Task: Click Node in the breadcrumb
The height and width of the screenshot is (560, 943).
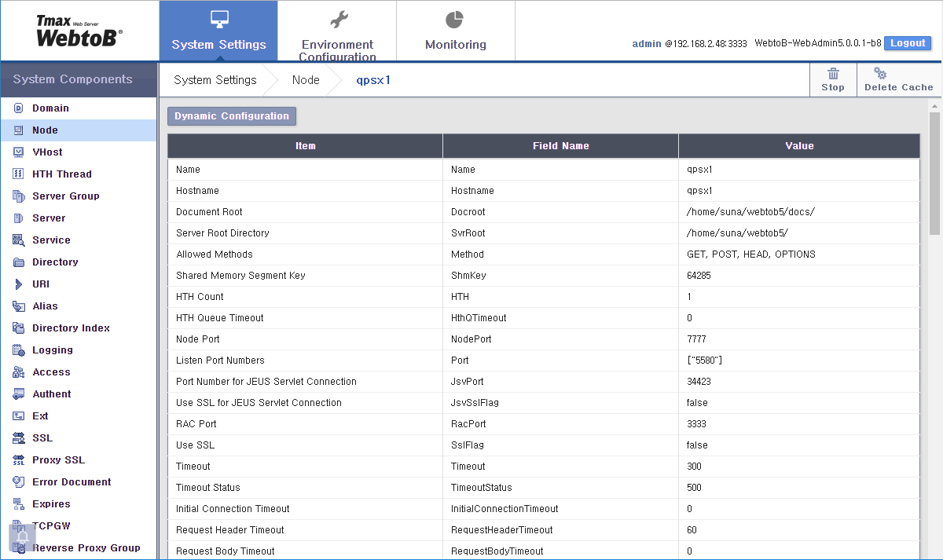Action: coord(306,80)
